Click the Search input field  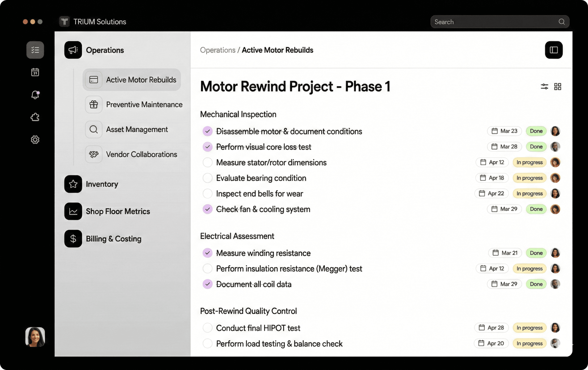pyautogui.click(x=496, y=22)
